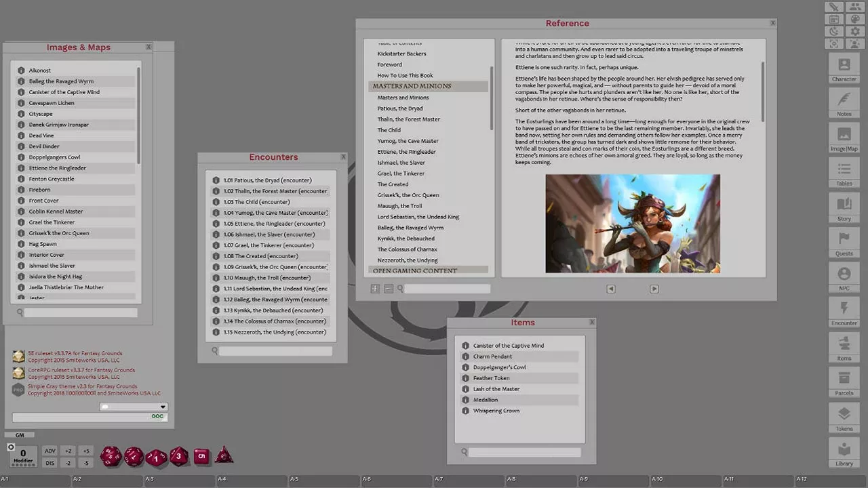Open the Parcels sidebar panel
Viewport: 868px width, 488px height.
click(844, 382)
